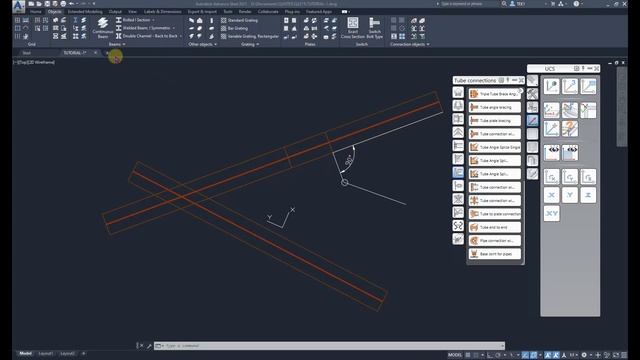This screenshot has height=360, width=640.
Task: Open the application menu A button
Action: tap(18, 6)
